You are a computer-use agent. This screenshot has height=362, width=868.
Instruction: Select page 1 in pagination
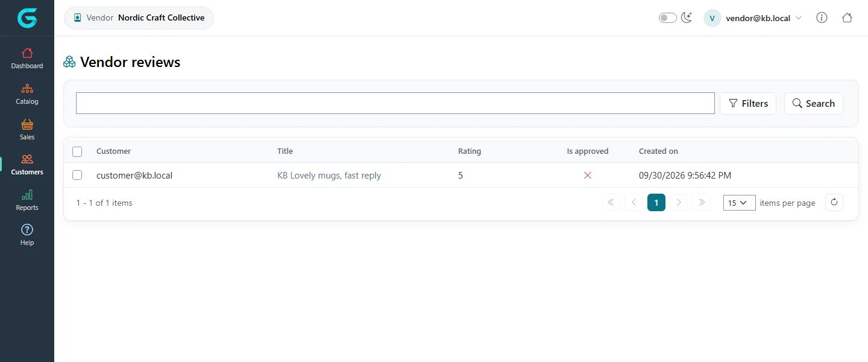point(656,203)
